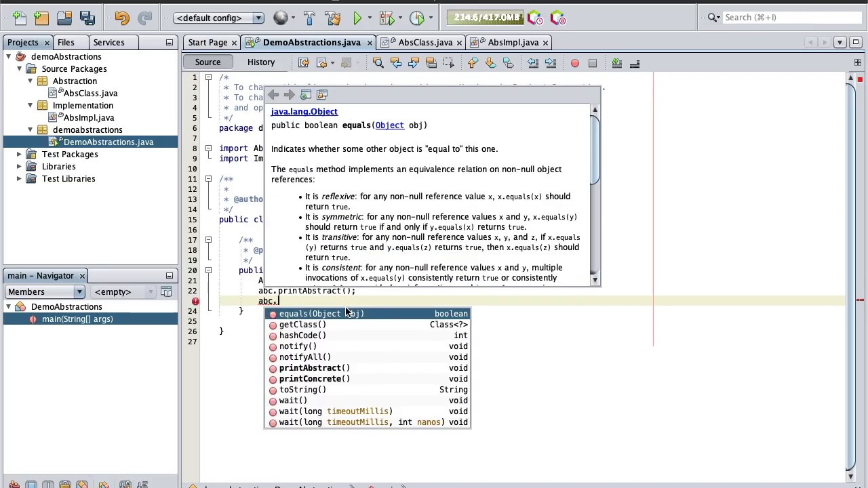
Task: Select printConcrete() from the completion list
Action: point(367,379)
